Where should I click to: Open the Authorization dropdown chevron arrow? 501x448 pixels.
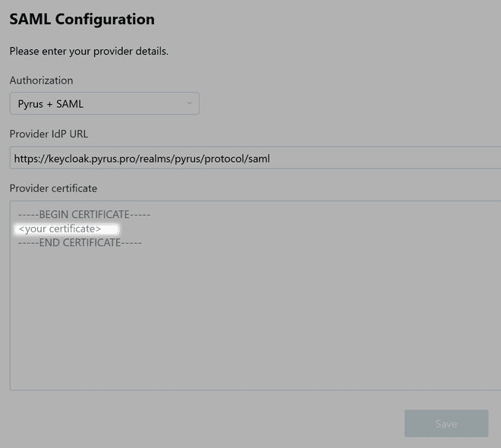tap(190, 104)
